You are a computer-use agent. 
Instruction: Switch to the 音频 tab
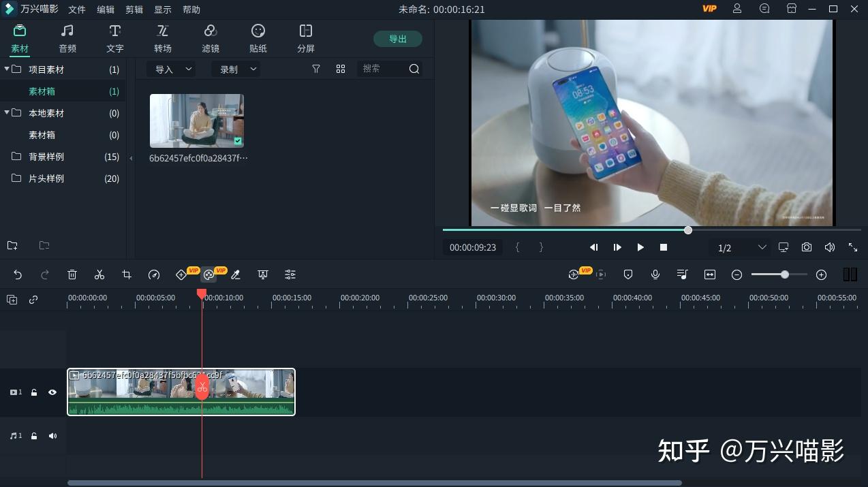67,39
